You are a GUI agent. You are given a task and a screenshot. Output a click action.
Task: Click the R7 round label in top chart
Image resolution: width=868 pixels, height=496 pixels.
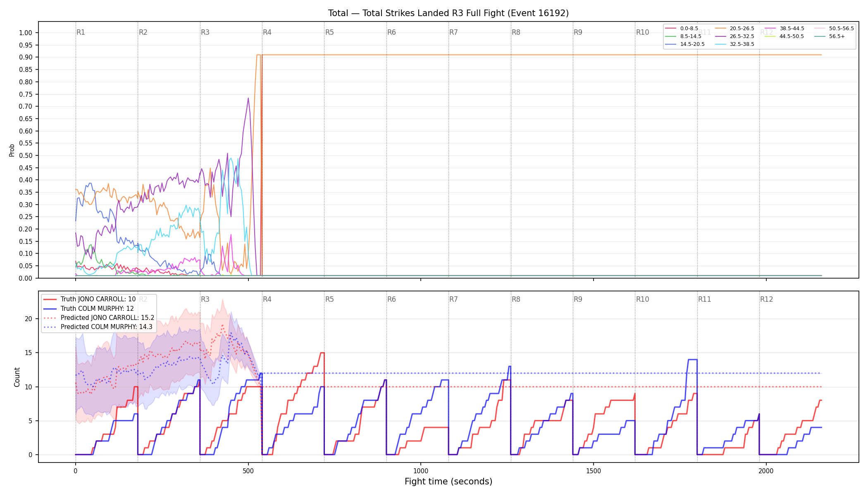453,32
